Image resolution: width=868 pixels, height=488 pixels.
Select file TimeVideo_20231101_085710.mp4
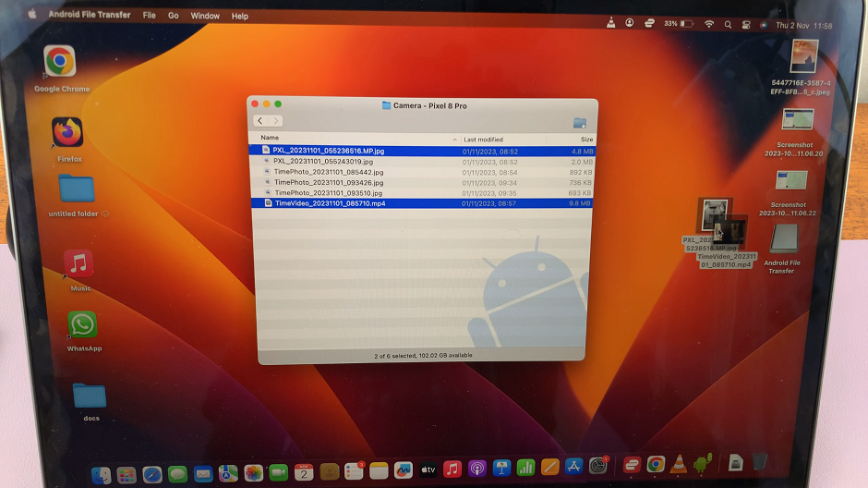tap(422, 203)
